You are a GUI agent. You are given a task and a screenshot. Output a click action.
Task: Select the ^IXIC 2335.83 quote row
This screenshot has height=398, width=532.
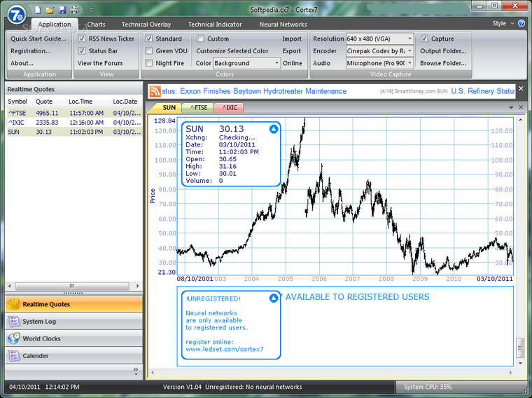[74, 122]
